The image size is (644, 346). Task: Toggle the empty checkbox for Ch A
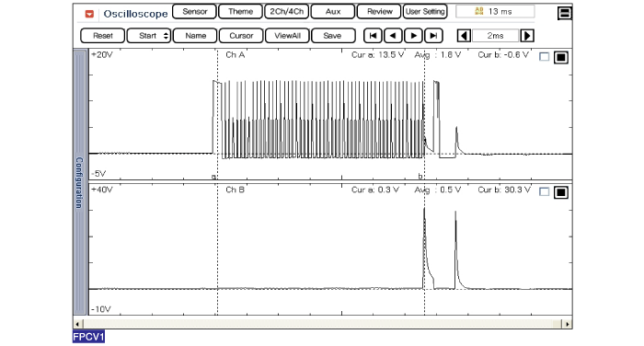click(x=545, y=57)
